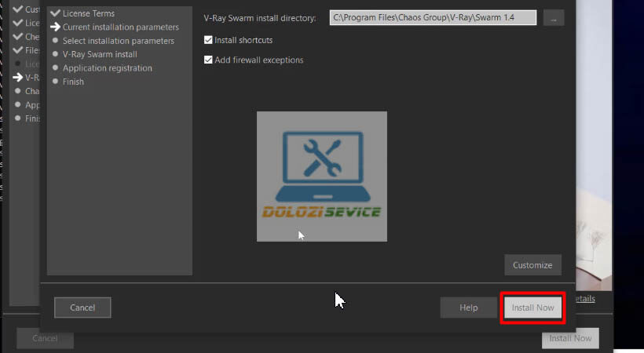
Task: Toggle the Add firewall exceptions checkbox
Action: pyautogui.click(x=208, y=60)
